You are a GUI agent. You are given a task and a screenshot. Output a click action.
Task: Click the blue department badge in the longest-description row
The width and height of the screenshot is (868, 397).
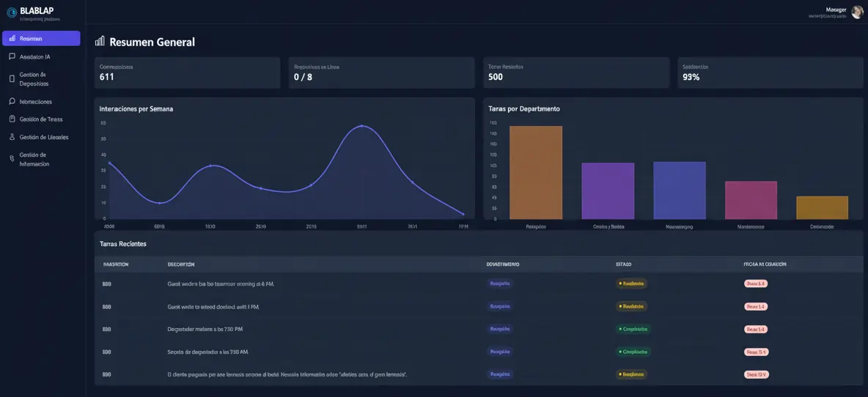(x=500, y=374)
